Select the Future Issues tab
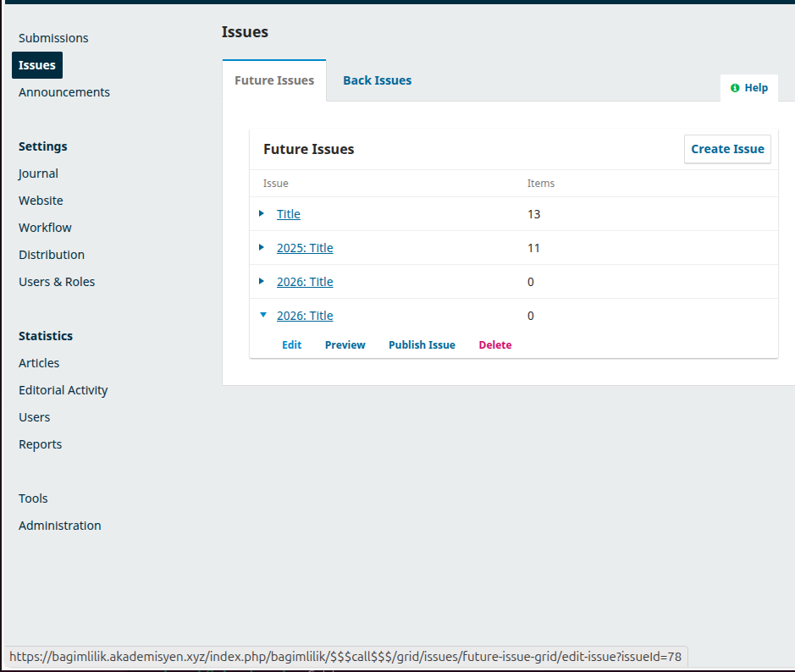Image resolution: width=795 pixels, height=672 pixels. coord(274,81)
